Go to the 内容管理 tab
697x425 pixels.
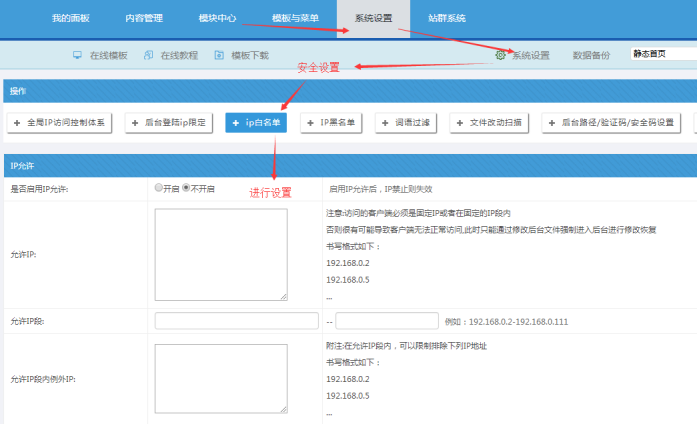(144, 18)
